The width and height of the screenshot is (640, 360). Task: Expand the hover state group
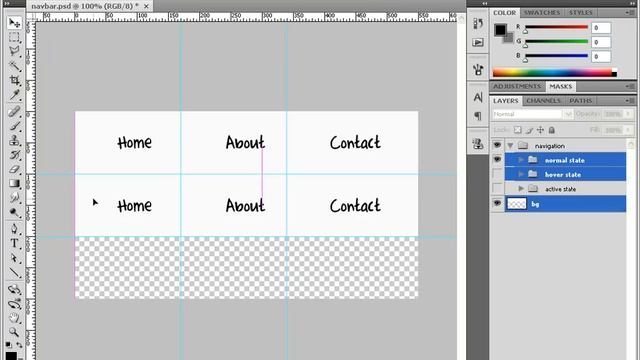[x=521, y=174]
